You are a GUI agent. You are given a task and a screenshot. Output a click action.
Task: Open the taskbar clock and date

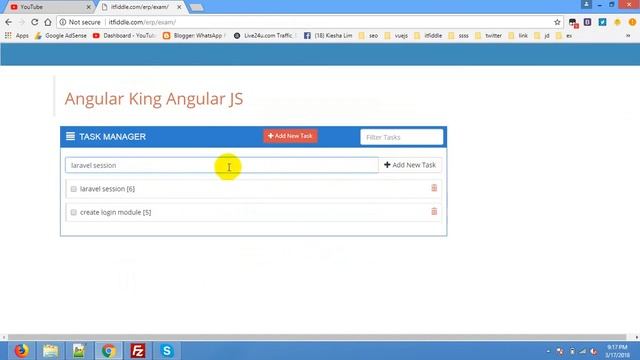click(x=618, y=351)
